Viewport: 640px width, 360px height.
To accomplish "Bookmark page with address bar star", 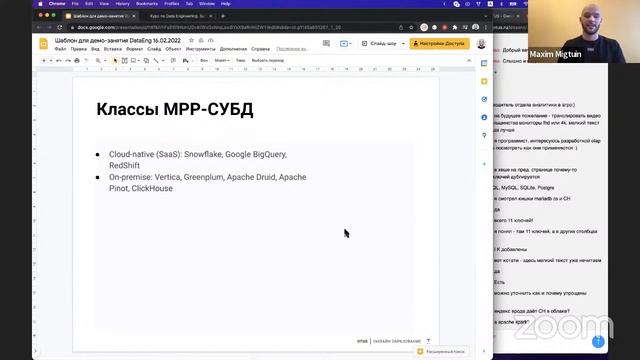I will click(x=411, y=27).
